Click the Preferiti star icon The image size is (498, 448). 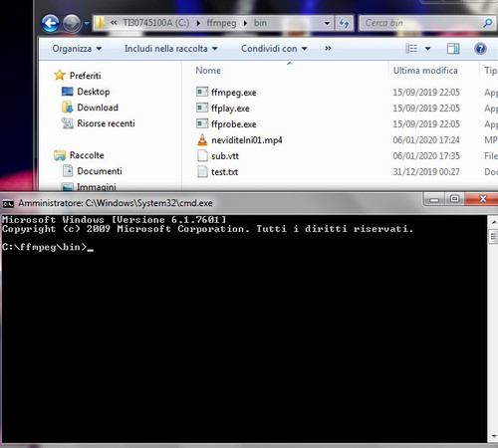tap(60, 75)
